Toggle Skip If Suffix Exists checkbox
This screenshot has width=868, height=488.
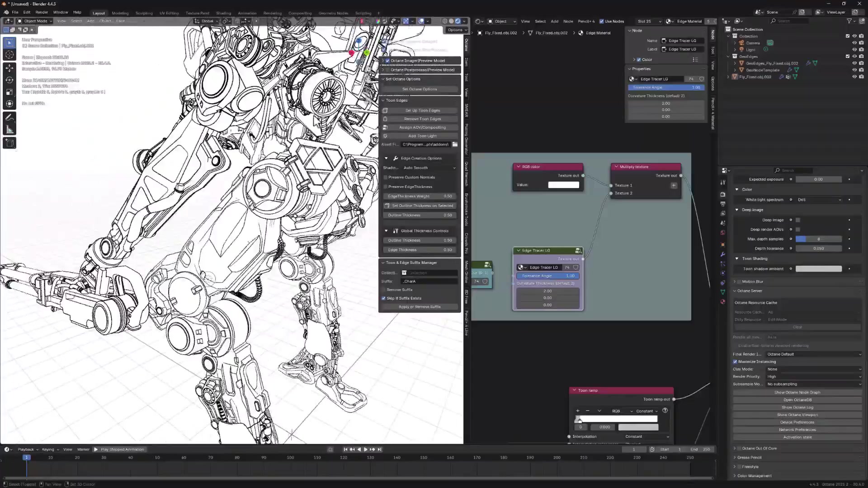click(384, 298)
